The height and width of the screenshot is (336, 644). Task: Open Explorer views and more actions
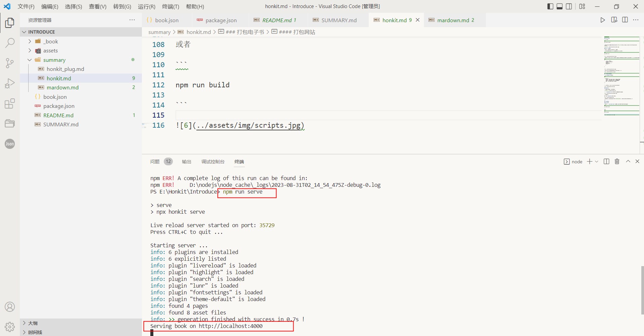tap(132, 20)
